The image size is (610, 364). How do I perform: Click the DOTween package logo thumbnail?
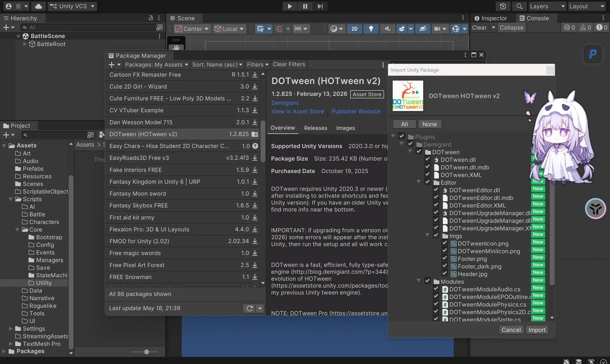(x=408, y=96)
